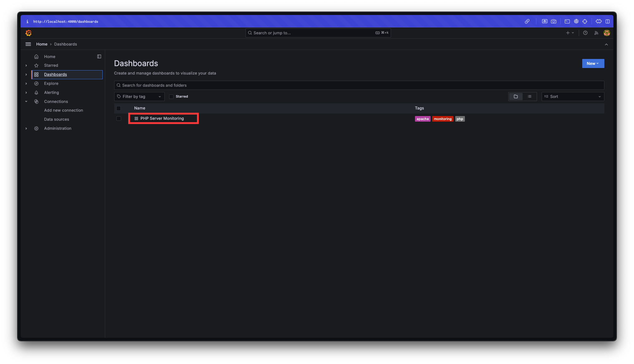Screen dimensions: 634x364
Task: Click the blue New button
Action: coord(593,64)
